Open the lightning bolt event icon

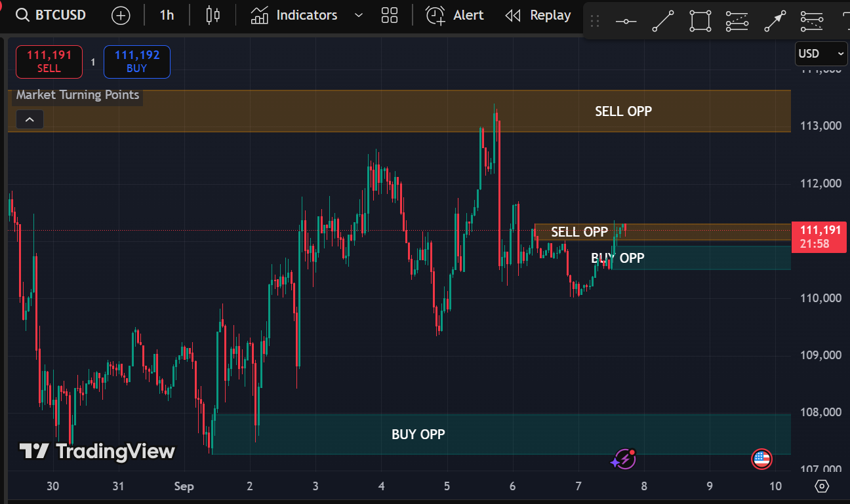(624, 459)
